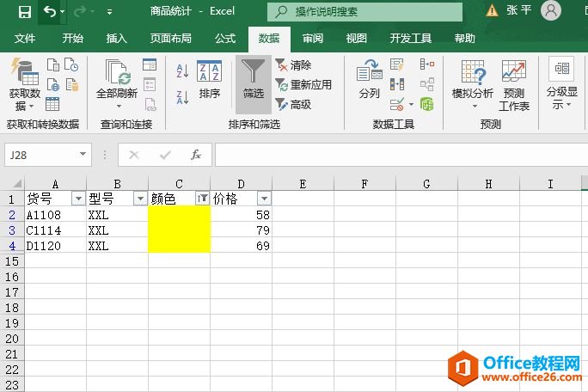This screenshot has width=588, height=392.
Task: Click the Flash Fill icon
Action: click(397, 64)
